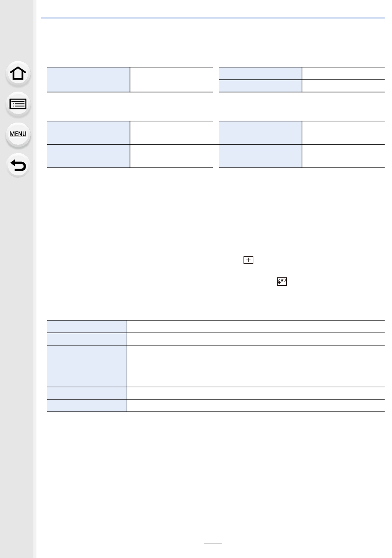The height and width of the screenshot is (558, 392).
Task: Select the white cell beside first table's shaded cell
Action: pos(171,79)
